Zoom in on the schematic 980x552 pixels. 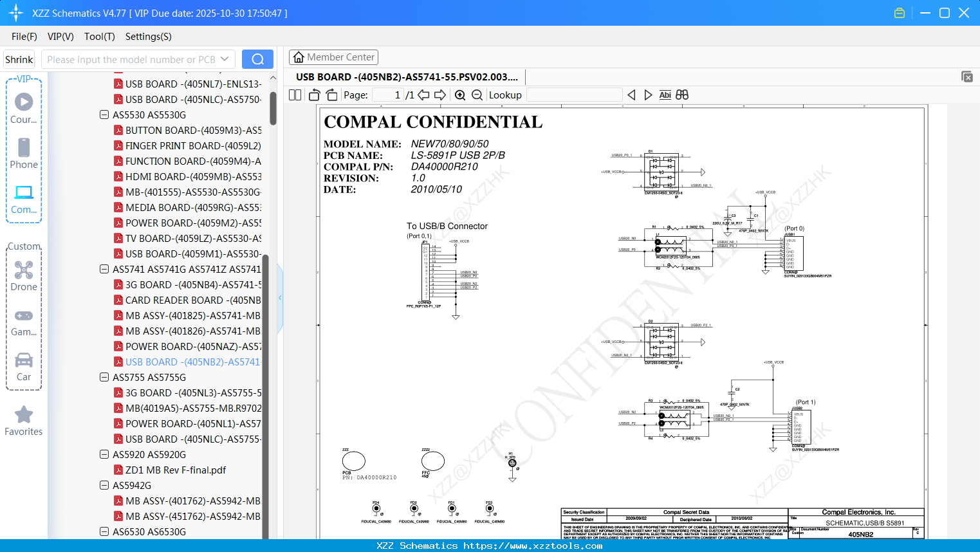(x=460, y=95)
